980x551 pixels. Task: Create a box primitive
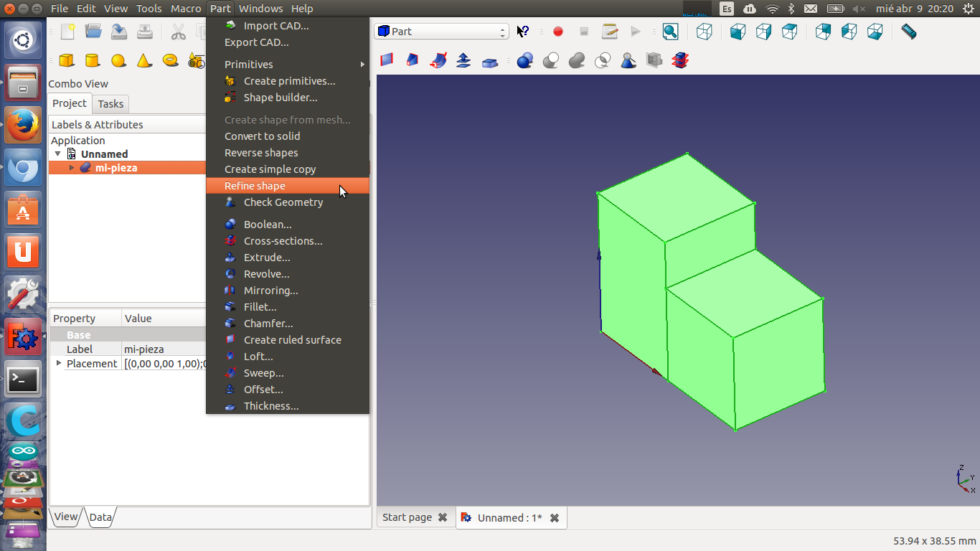tap(67, 60)
